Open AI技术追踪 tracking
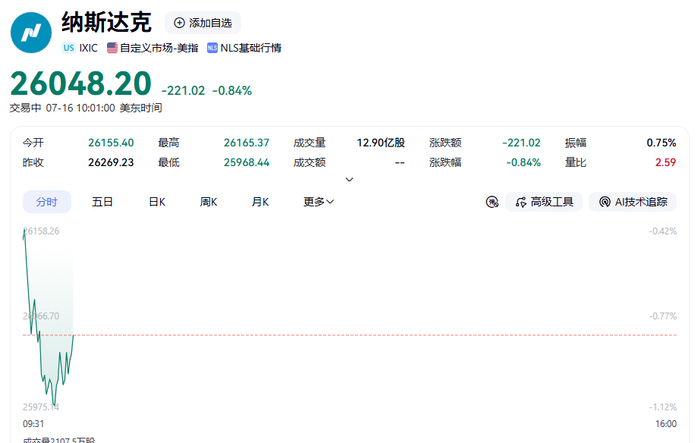The image size is (700, 443). click(x=633, y=202)
